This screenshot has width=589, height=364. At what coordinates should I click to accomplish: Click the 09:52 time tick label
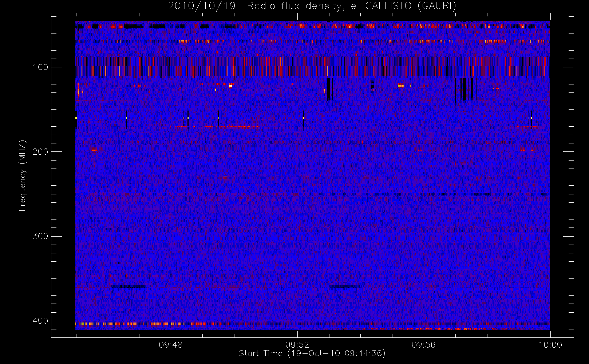297,345
